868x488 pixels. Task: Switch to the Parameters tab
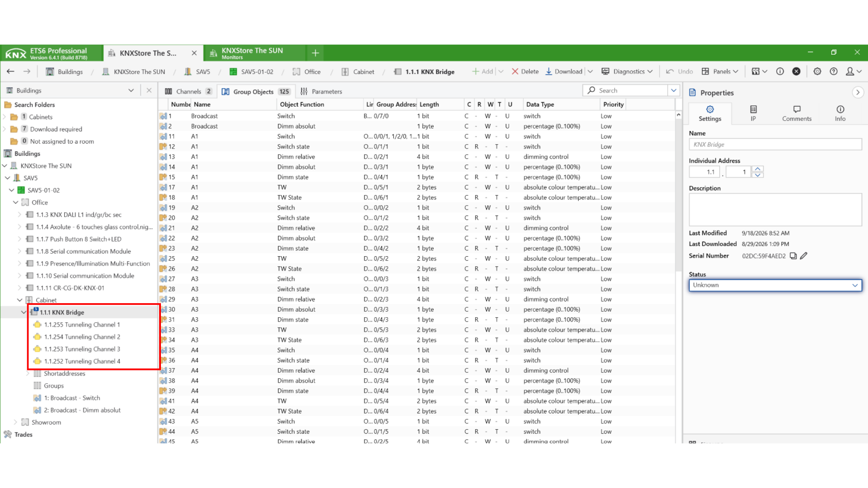[x=321, y=91]
